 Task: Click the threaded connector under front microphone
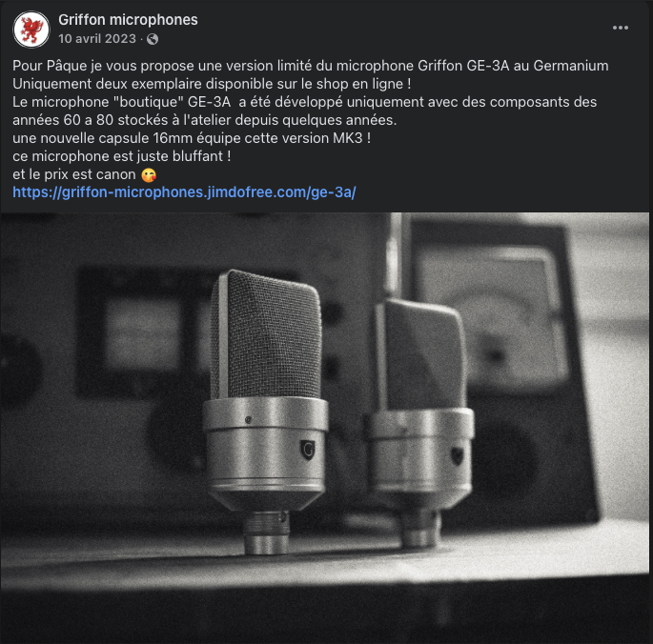[x=266, y=532]
